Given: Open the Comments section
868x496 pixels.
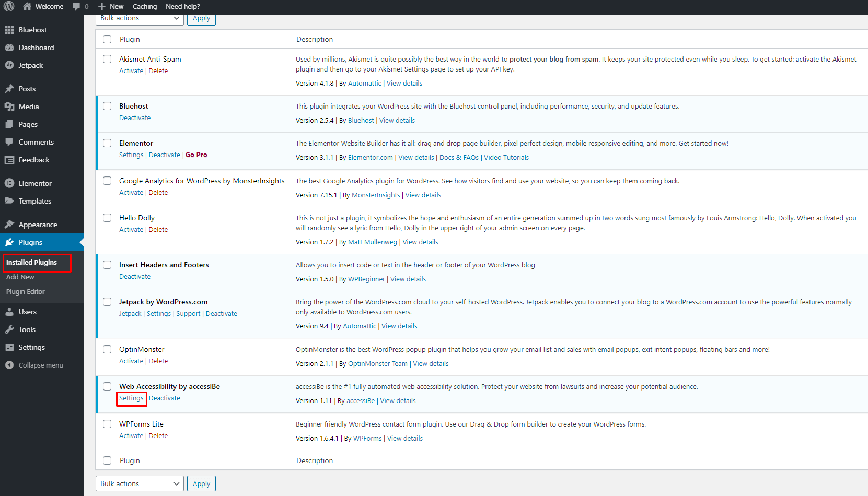Looking at the screenshot, I should [x=36, y=141].
